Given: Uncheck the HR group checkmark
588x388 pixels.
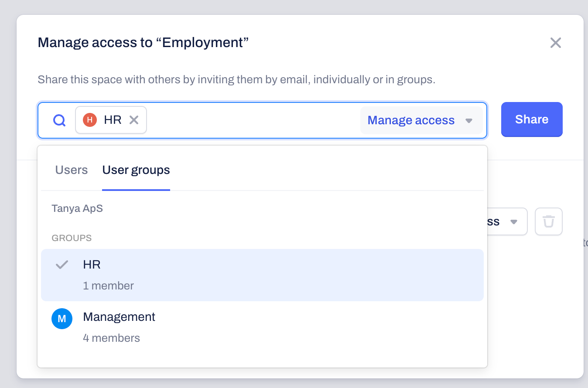Looking at the screenshot, I should (x=62, y=265).
